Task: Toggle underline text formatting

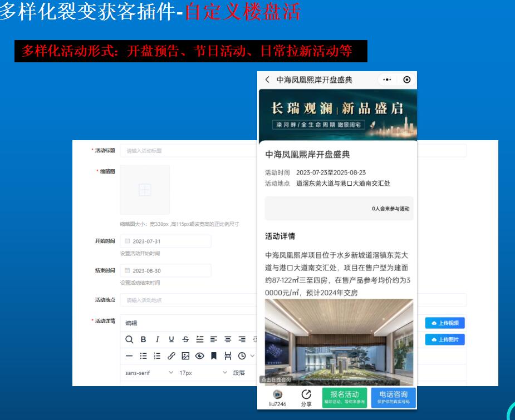Action: (x=171, y=339)
